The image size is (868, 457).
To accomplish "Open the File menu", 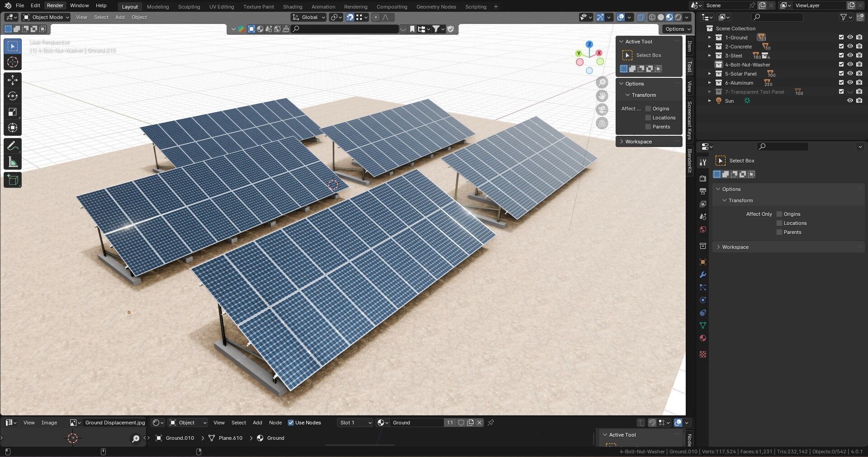I will (20, 5).
